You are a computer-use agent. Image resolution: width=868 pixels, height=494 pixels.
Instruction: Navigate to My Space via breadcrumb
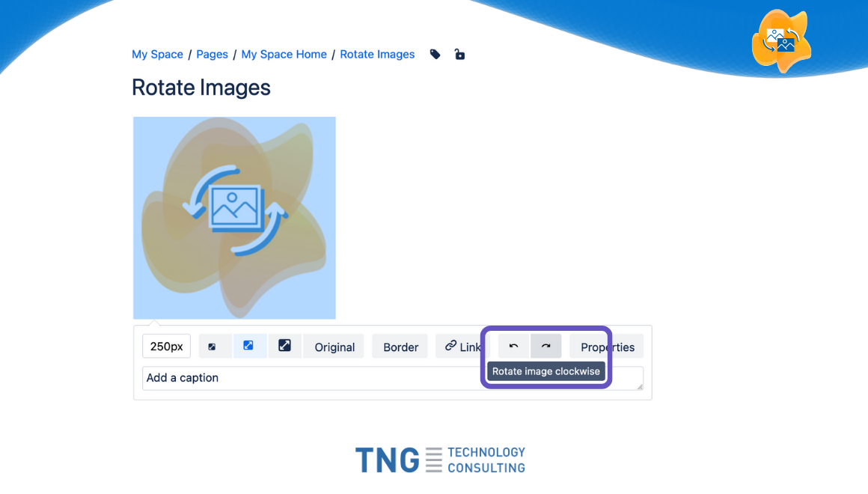(x=157, y=54)
